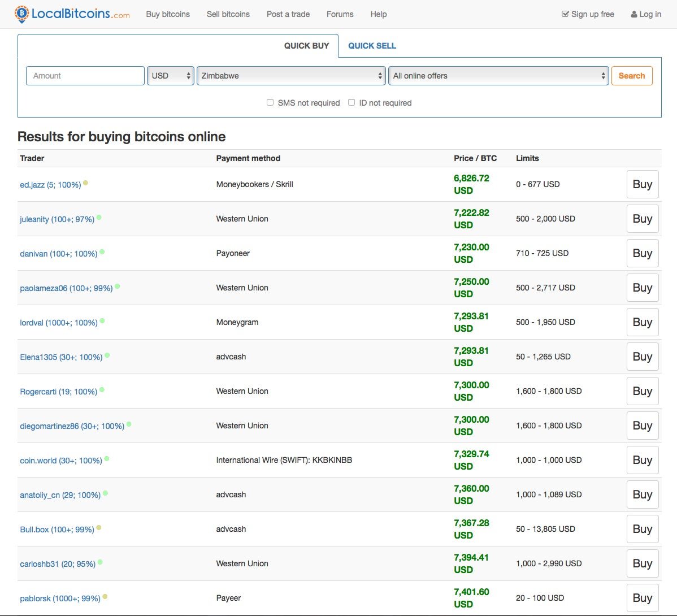Image resolution: width=677 pixels, height=616 pixels.
Task: Open trader anatoliy_cn profile
Action: point(60,496)
